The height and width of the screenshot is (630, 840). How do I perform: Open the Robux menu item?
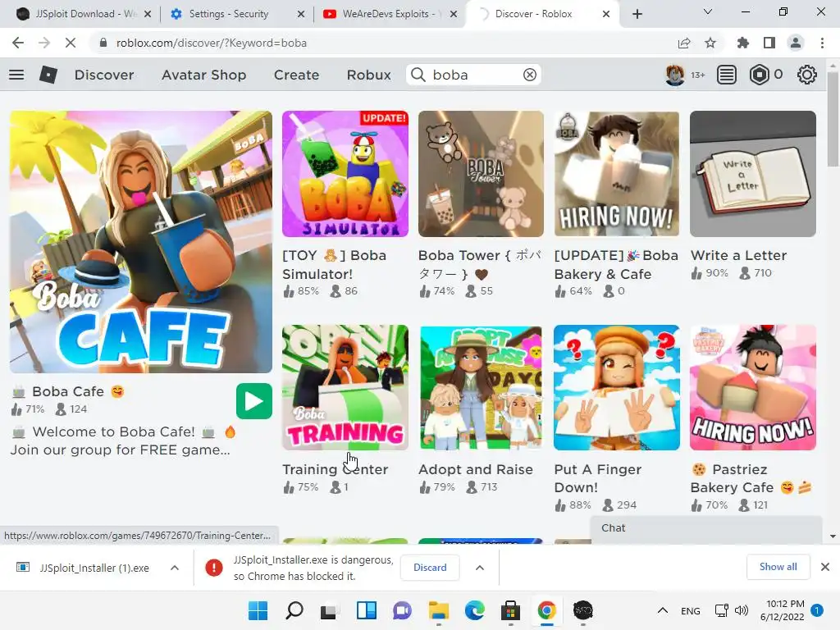click(x=368, y=75)
